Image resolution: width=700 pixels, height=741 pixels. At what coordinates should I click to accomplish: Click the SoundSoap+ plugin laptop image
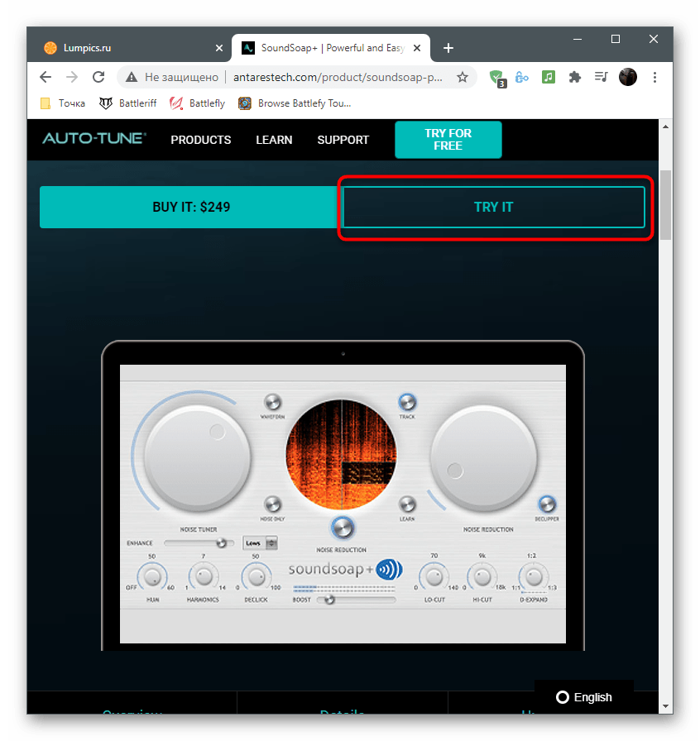click(343, 495)
